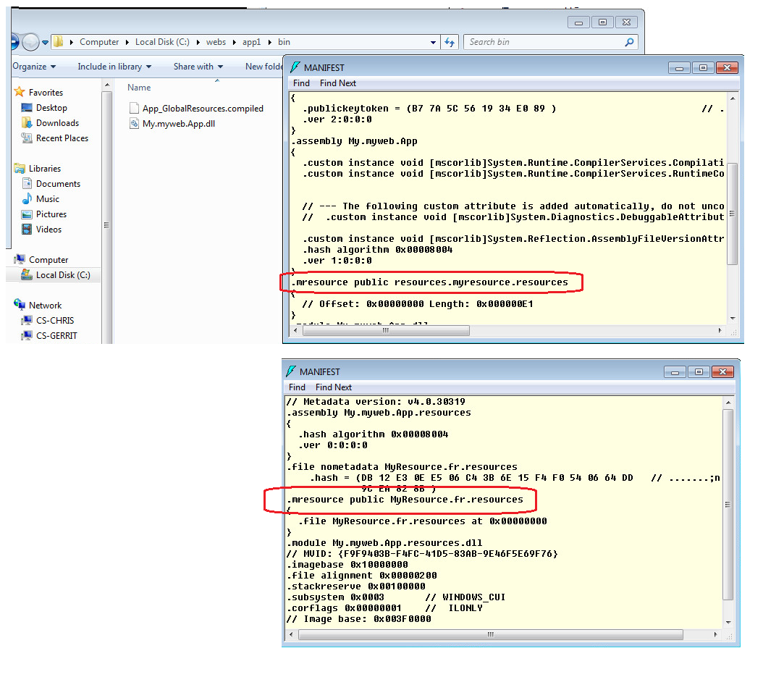Maximize the upper MANIFEST window
Image resolution: width=784 pixels, height=677 pixels.
click(703, 67)
